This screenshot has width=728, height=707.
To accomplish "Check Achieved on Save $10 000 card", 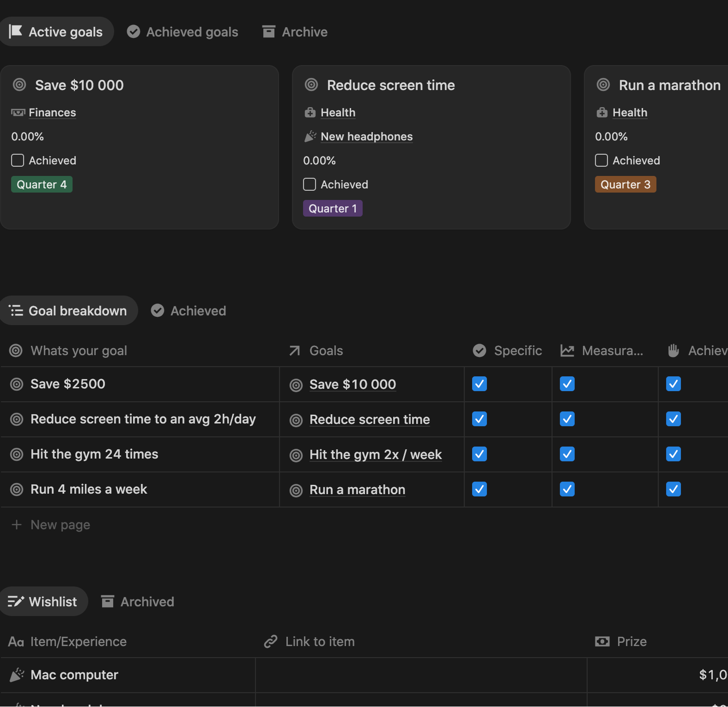I will point(18,160).
